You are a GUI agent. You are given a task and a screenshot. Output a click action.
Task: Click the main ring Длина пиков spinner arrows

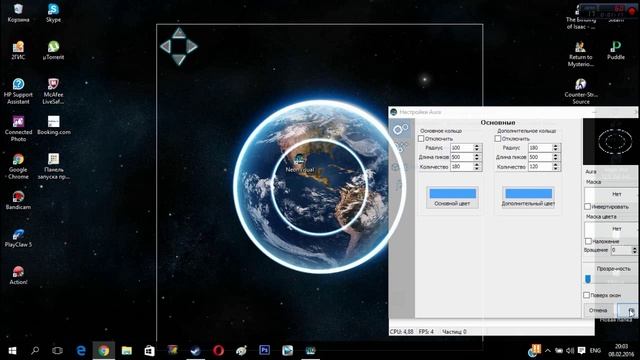476,157
